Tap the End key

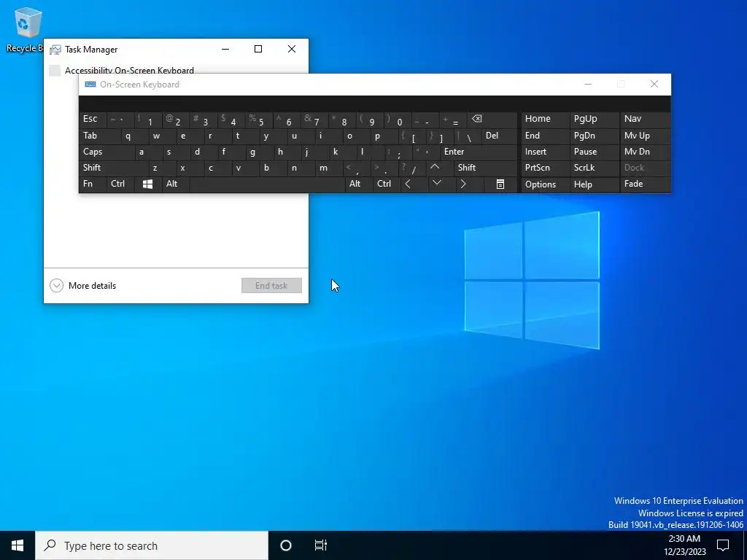point(545,136)
